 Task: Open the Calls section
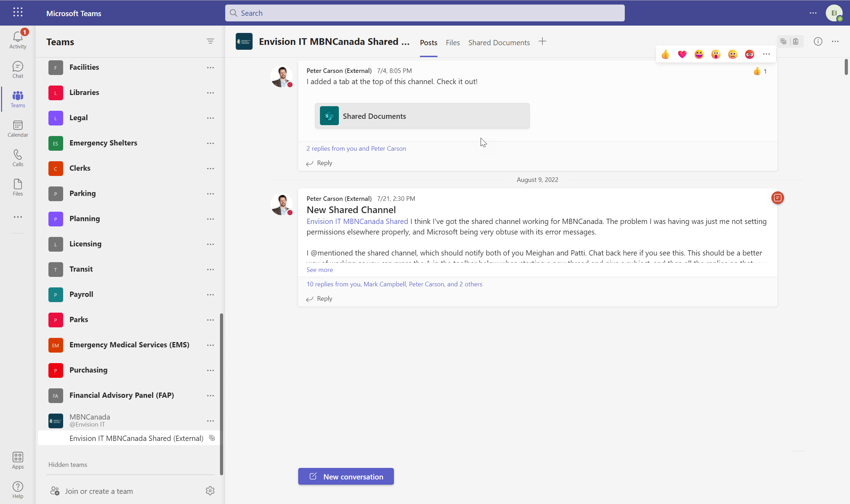pos(18,158)
